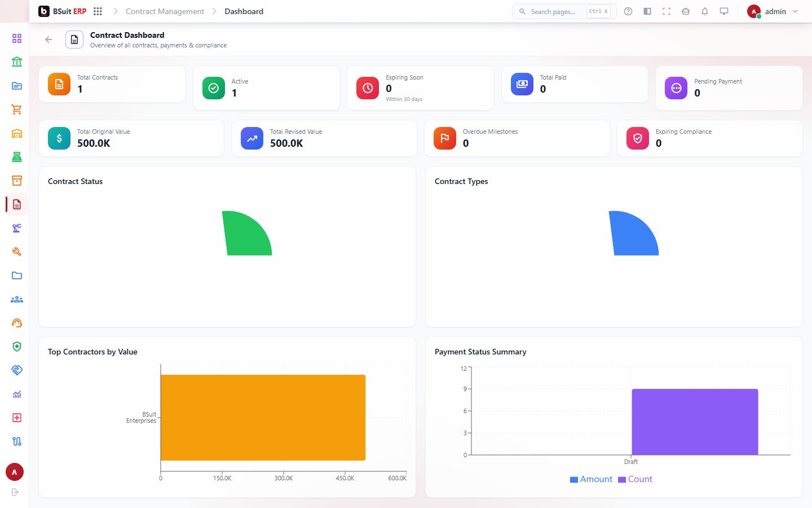
Task: Select the archive box icon in sidebar
Action: point(17,181)
